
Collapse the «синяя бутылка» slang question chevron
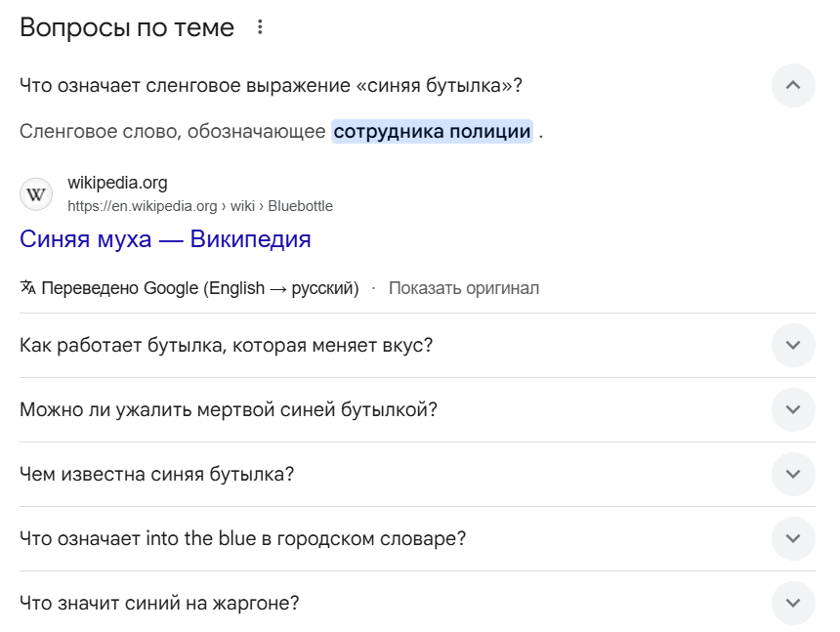click(792, 85)
